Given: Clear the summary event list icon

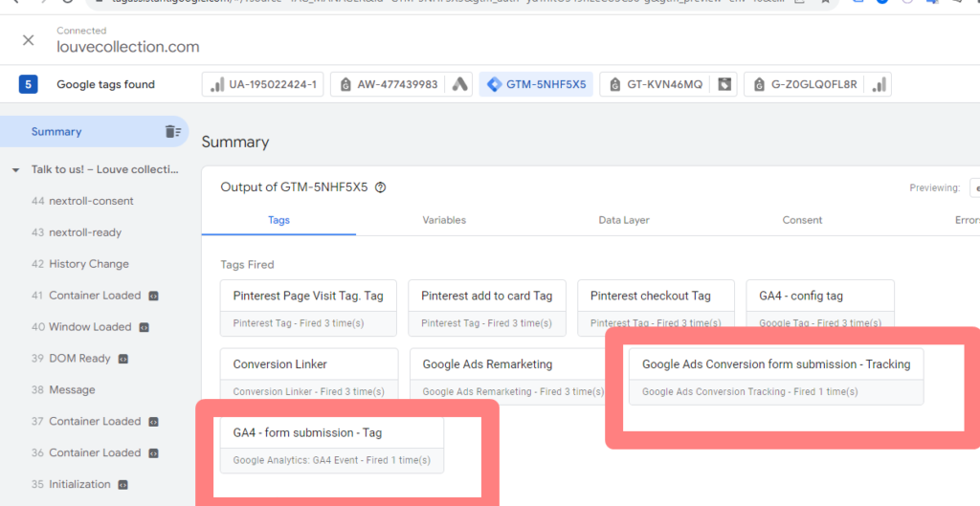Looking at the screenshot, I should pyautogui.click(x=172, y=131).
